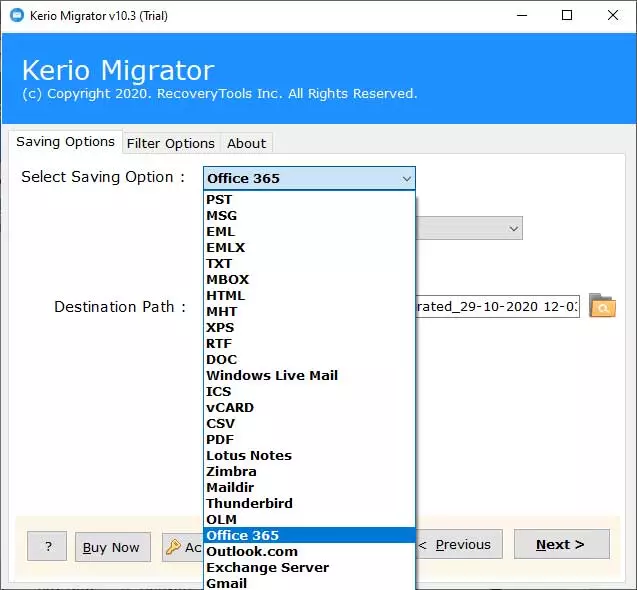
Task: Choose Exchange Server from the list
Action: pyautogui.click(x=267, y=567)
